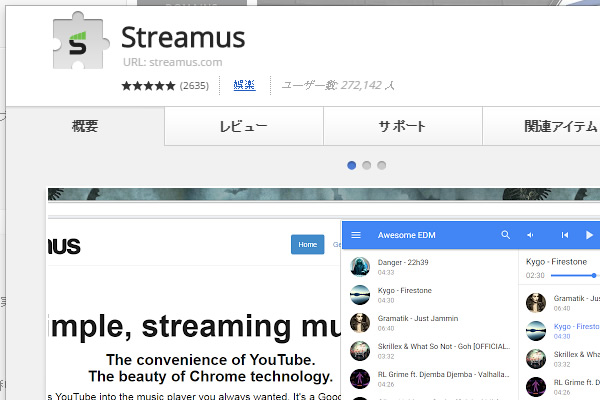
Task: Follow the 娯楽 category link
Action: pos(244,85)
